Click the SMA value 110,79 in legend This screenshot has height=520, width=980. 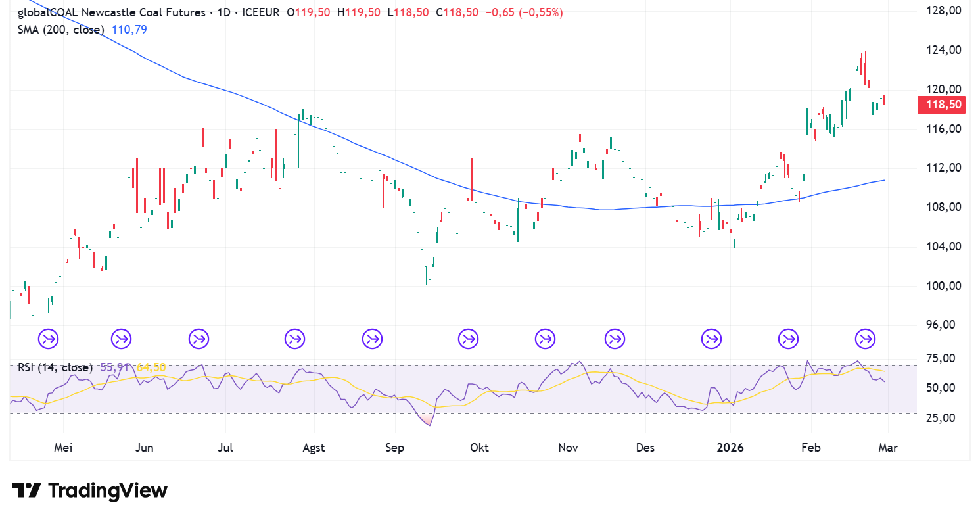[128, 29]
